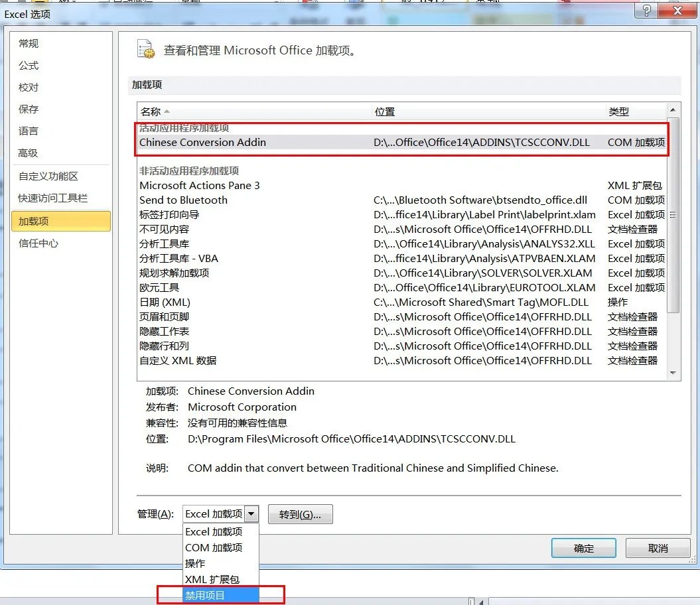Click the 转到(G) button
700x605 pixels.
300,513
